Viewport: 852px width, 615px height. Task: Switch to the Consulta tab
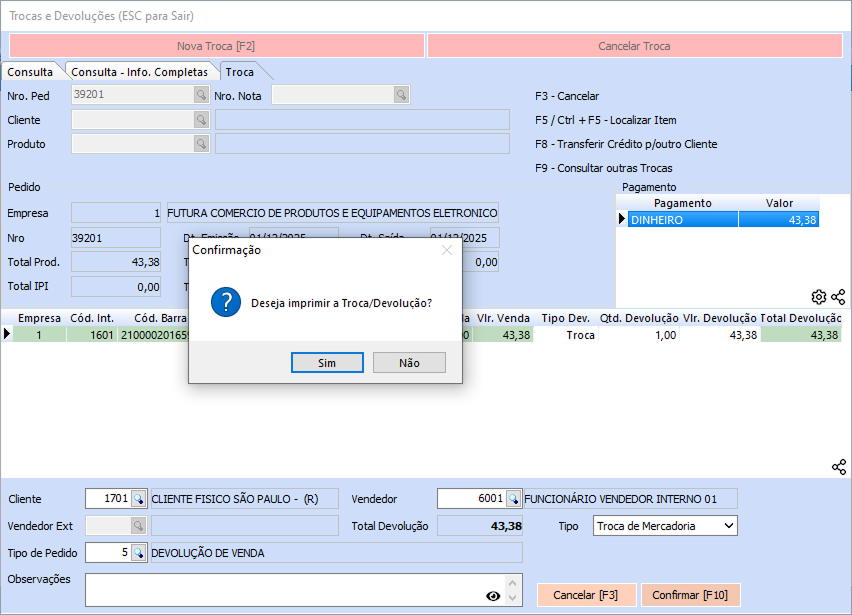point(30,72)
